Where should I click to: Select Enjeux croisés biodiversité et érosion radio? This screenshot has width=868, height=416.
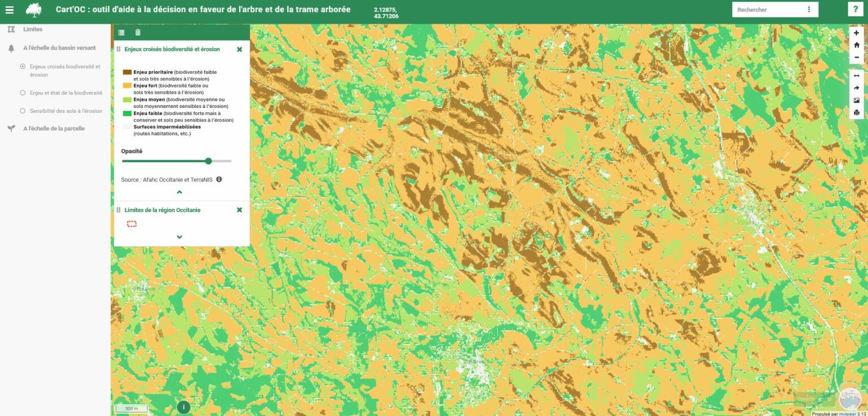23,67
